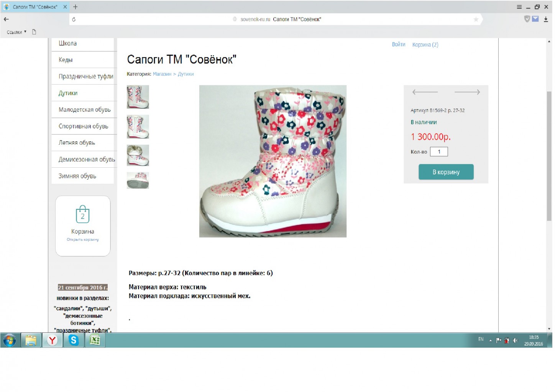
Task: Click the Артикул B1569-2 р. 27-32 text
Action: pos(438,110)
